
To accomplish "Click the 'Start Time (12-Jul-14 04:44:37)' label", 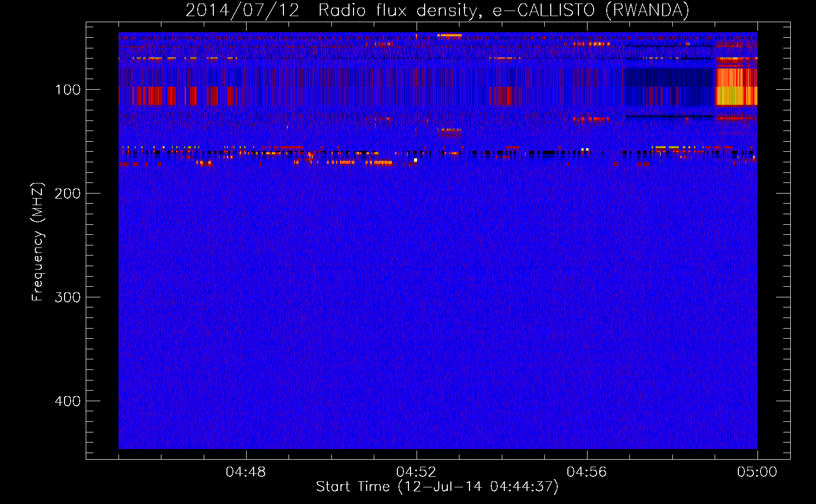I will 437,487.
